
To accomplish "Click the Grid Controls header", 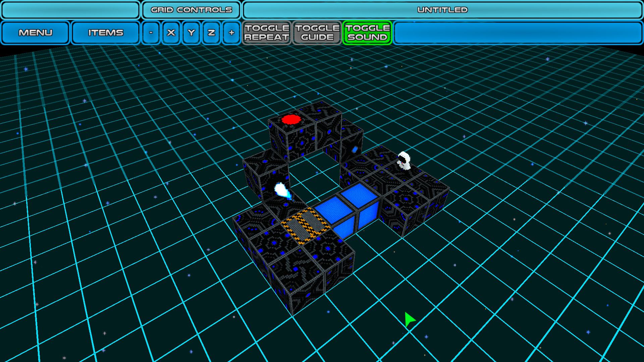I will (191, 10).
